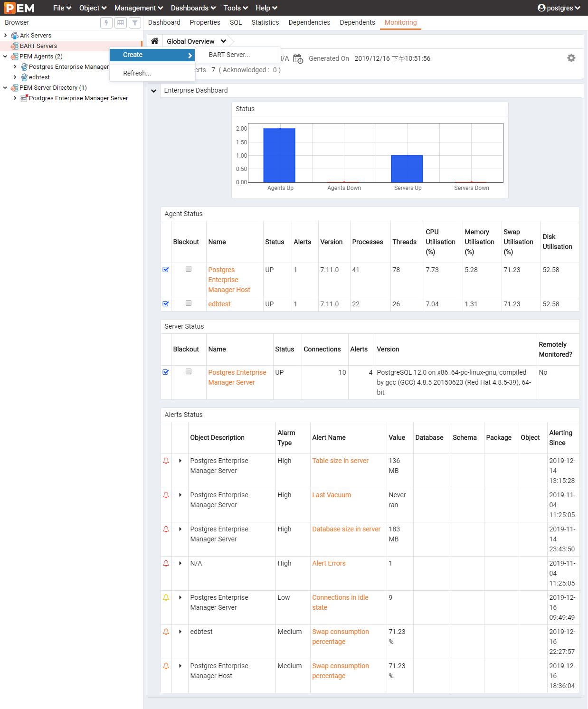Enable blackout for Postgres Enterprise Manager Server
The height and width of the screenshot is (709, 588).
pos(189,371)
